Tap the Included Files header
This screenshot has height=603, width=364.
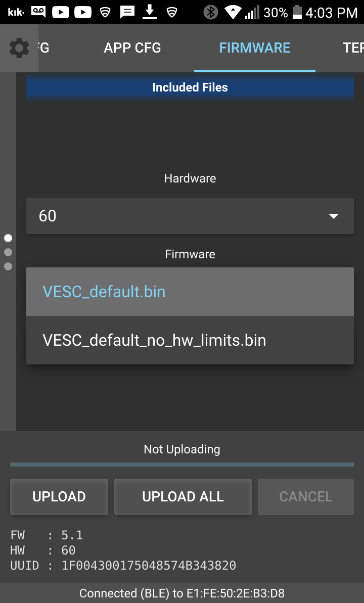[190, 87]
